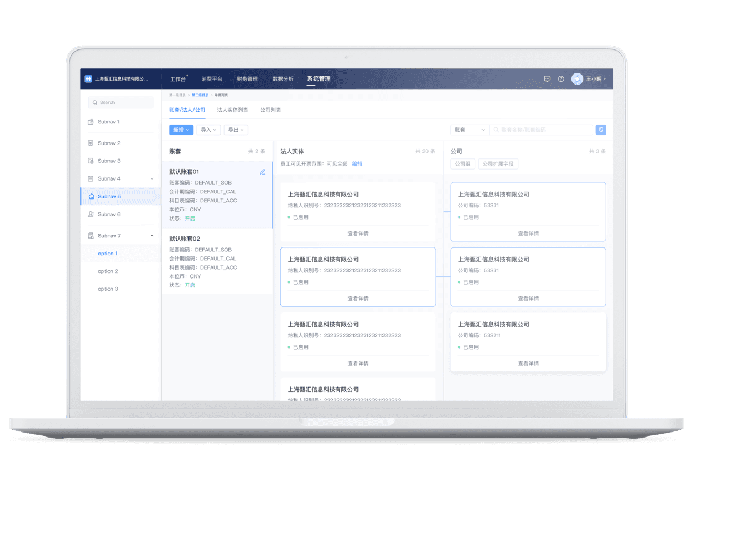756x556 pixels.
Task: Click the 共 20 条 count in 法人实体 column
Action: [425, 151]
